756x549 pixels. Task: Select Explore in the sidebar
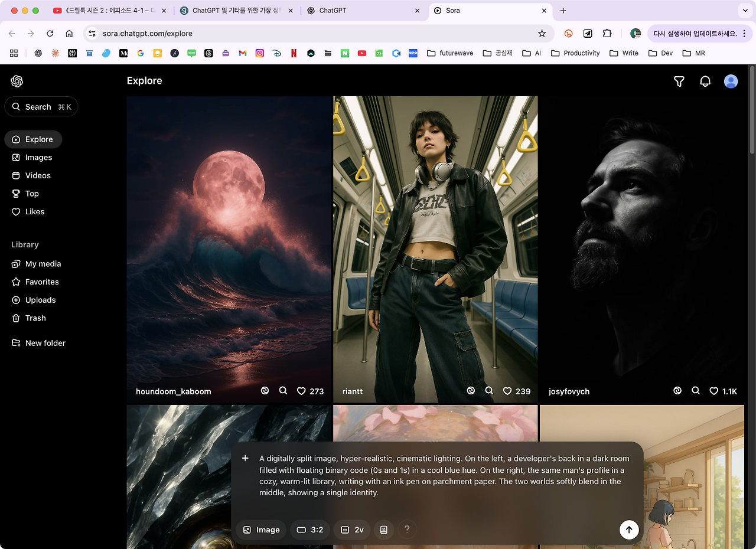(33, 139)
